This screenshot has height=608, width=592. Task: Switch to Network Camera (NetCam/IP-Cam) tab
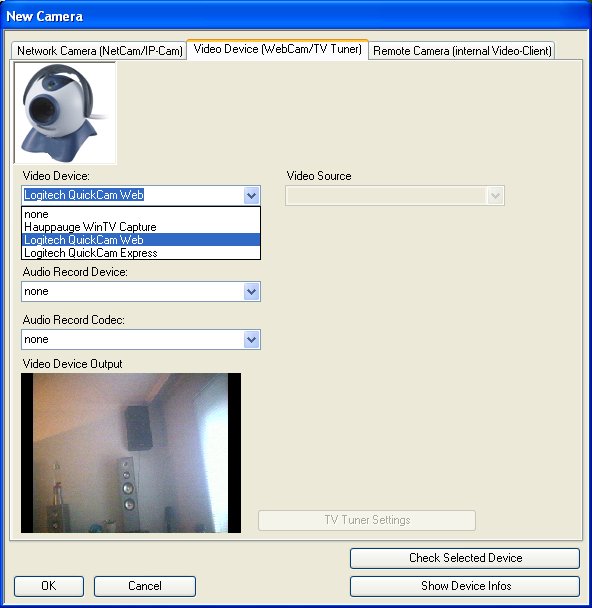[x=99, y=51]
